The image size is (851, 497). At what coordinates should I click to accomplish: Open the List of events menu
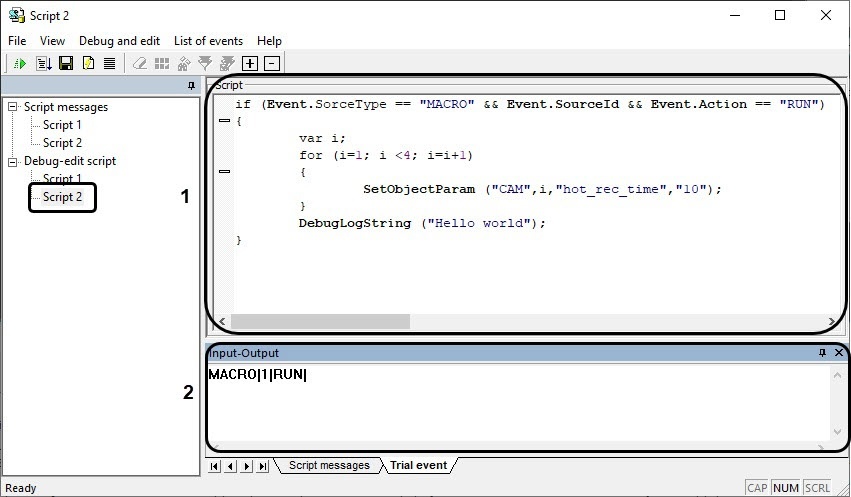pos(208,41)
